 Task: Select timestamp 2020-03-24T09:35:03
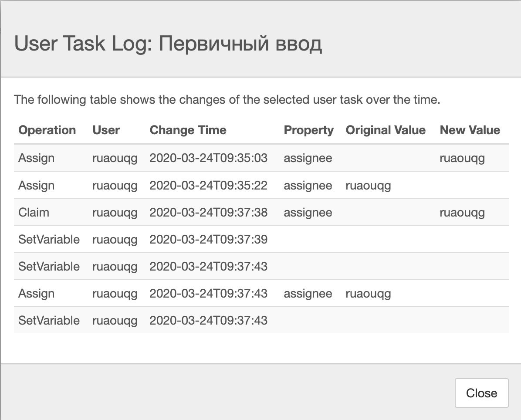[208, 158]
